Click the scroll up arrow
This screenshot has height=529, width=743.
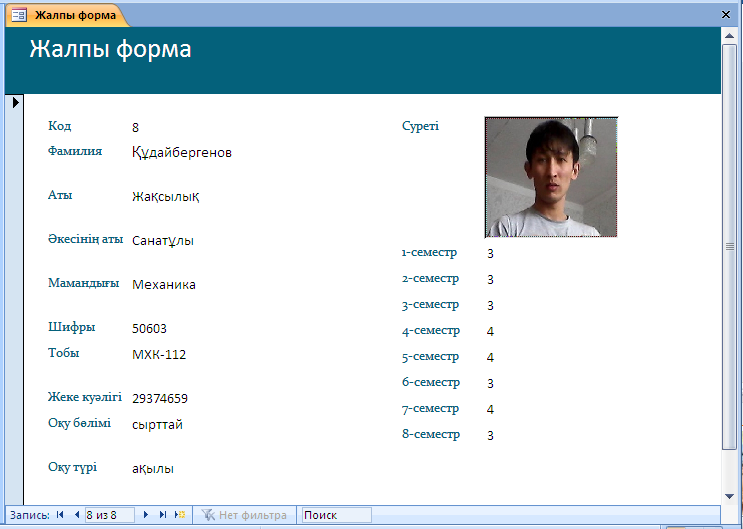729,36
